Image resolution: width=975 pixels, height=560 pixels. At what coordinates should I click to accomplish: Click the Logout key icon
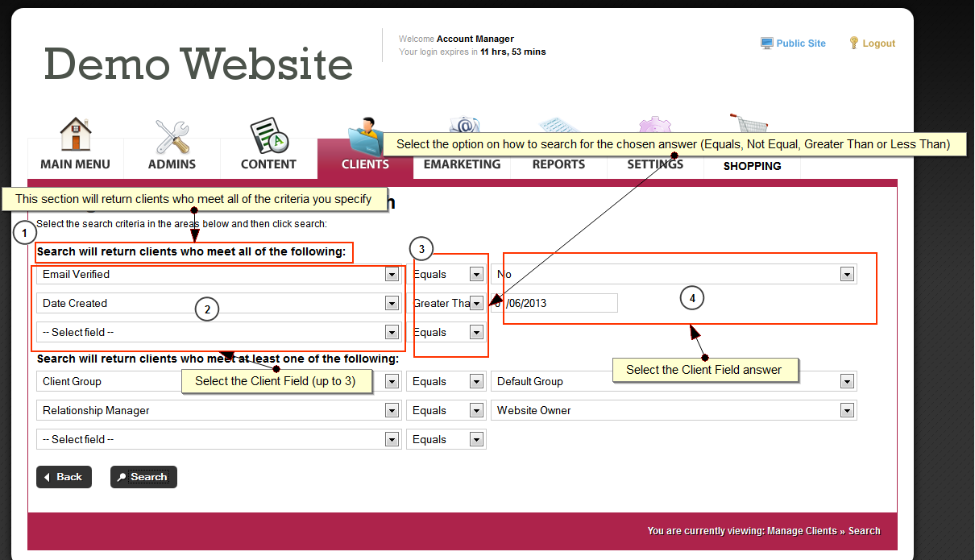click(854, 44)
